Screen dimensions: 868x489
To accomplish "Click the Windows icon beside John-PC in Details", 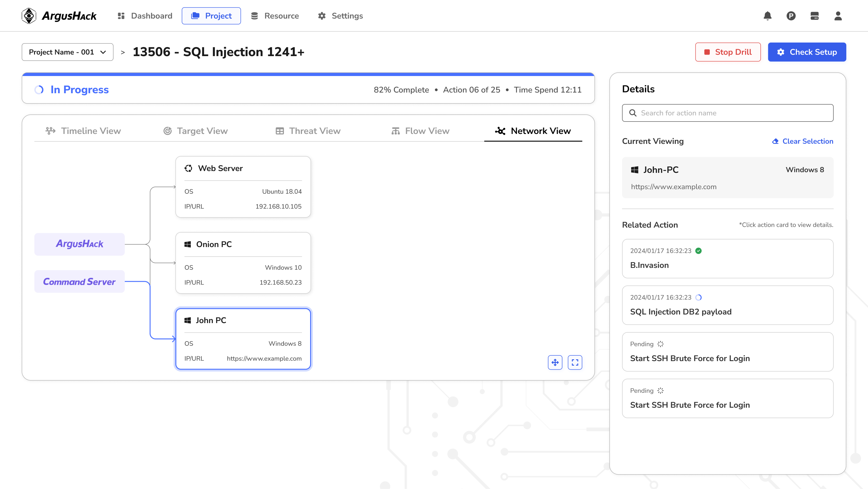I will point(635,170).
